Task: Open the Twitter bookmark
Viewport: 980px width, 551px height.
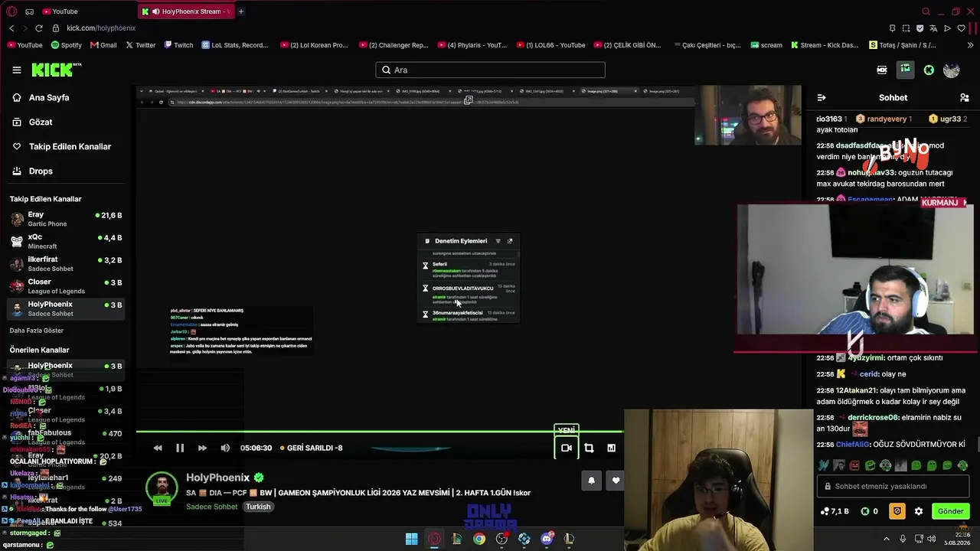Action: pyautogui.click(x=140, y=45)
